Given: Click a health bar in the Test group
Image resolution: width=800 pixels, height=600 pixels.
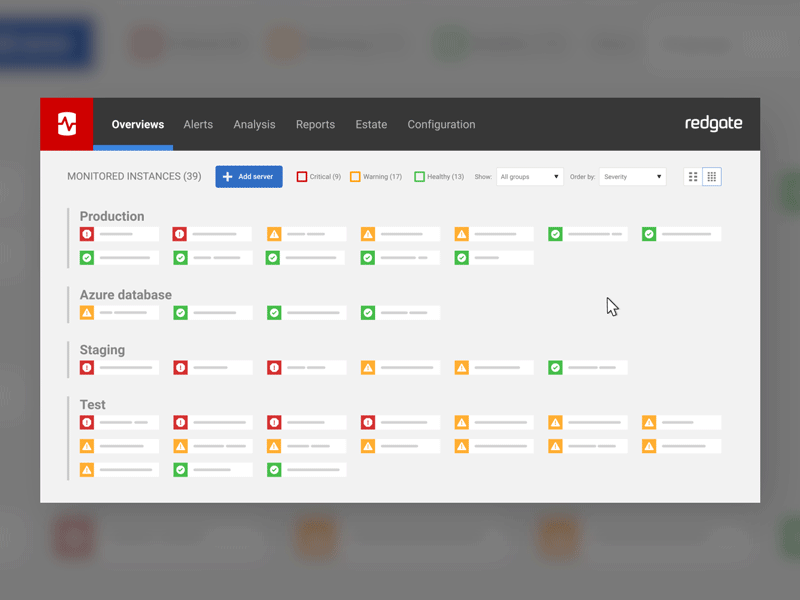Looking at the screenshot, I should tap(120, 422).
